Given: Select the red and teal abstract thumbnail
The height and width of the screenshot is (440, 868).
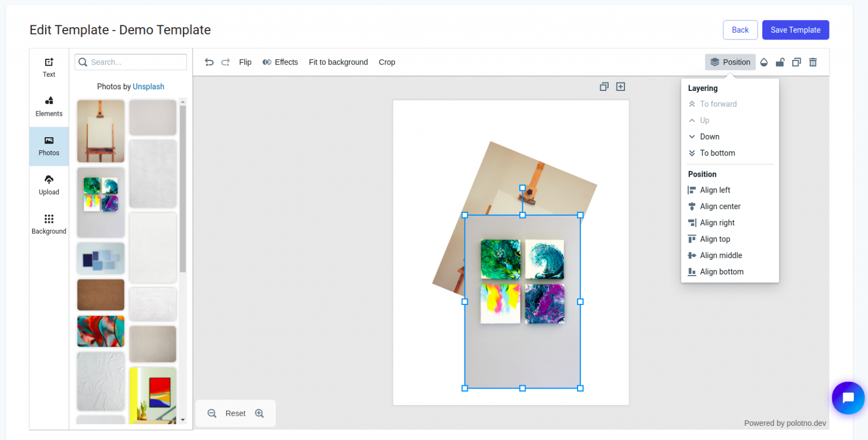Looking at the screenshot, I should point(101,331).
